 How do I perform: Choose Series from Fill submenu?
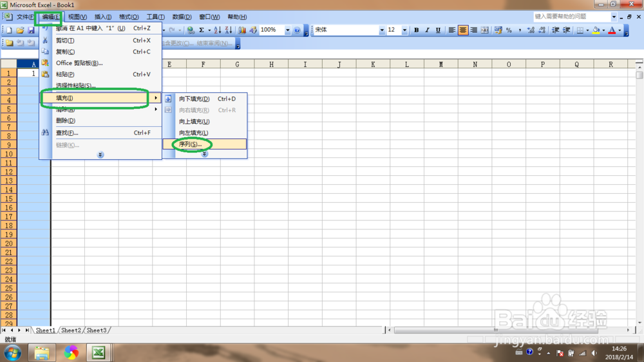click(205, 144)
